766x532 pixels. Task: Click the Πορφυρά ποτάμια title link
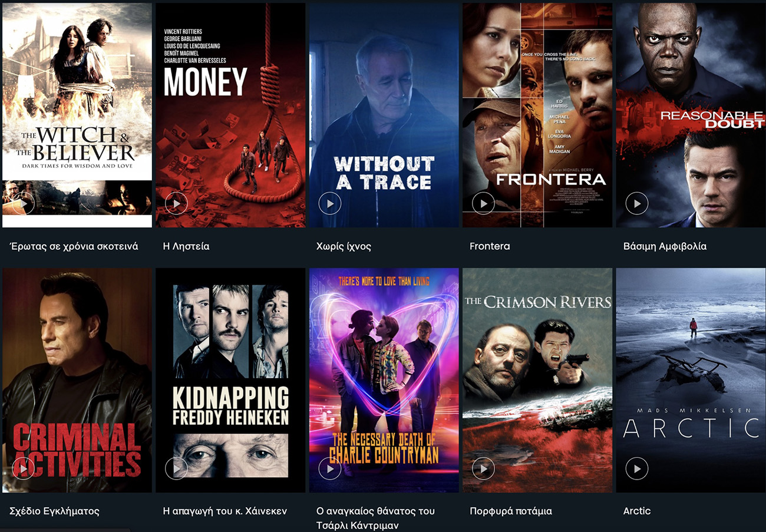click(x=511, y=511)
